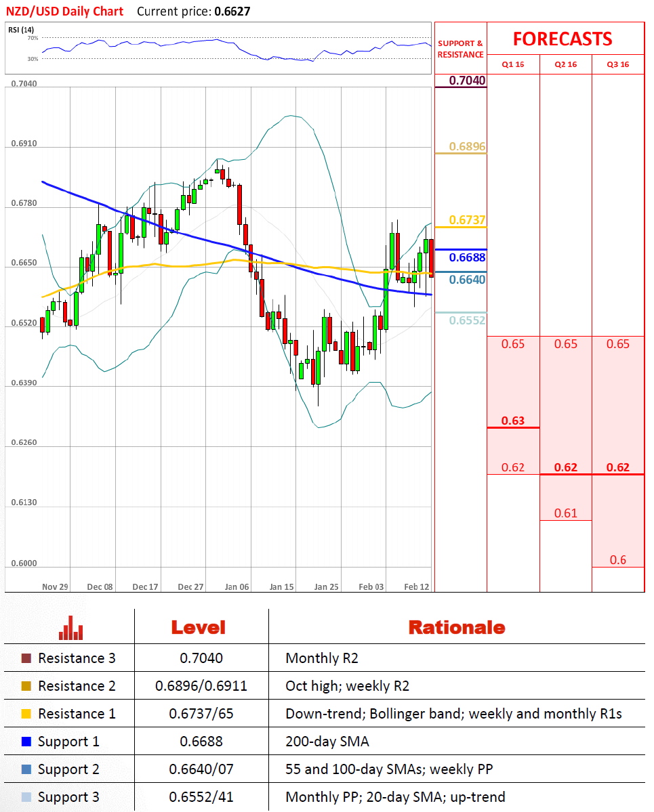Click the 0.6552 support level marker
The width and height of the screenshot is (654, 812).
click(x=468, y=320)
